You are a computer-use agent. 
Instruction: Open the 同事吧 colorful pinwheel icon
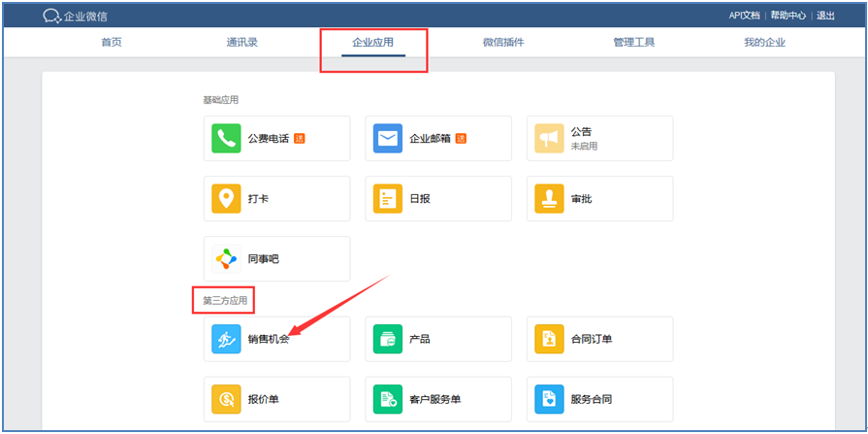pos(226,259)
